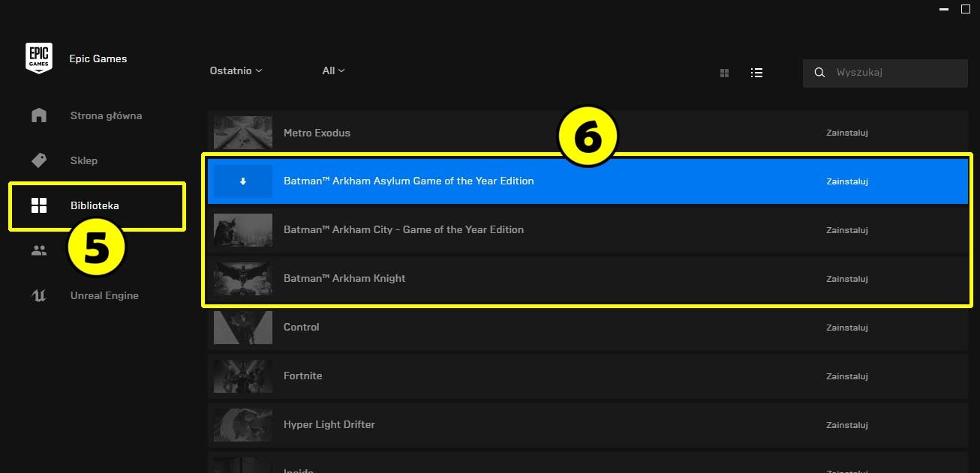The height and width of the screenshot is (473, 980).
Task: Open the Batman Arkham Knight thumbnail
Action: tap(243, 279)
